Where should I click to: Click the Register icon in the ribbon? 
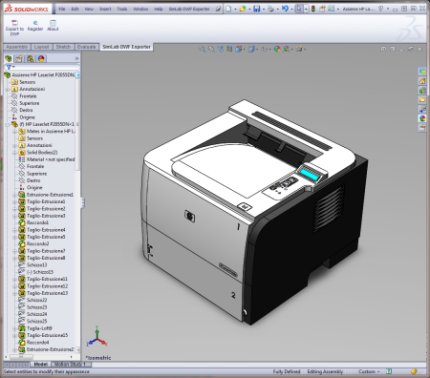click(35, 23)
